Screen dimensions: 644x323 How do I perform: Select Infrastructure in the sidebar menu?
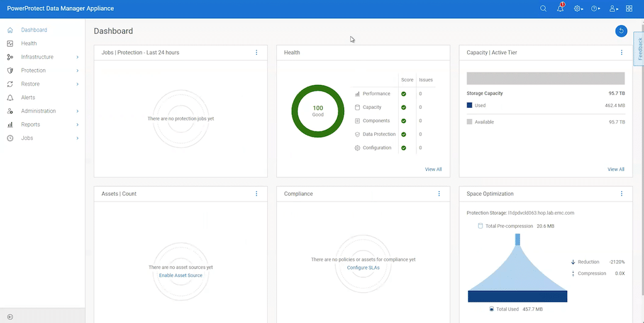pyautogui.click(x=37, y=57)
